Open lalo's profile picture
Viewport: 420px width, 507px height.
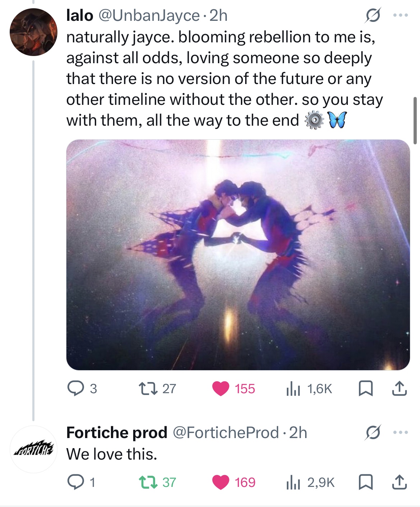(x=33, y=32)
